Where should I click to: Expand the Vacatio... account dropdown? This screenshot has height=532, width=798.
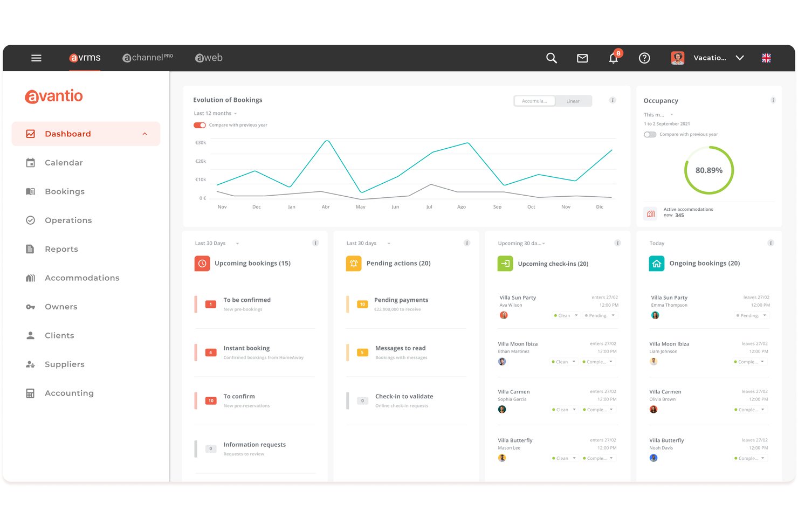[x=740, y=58]
